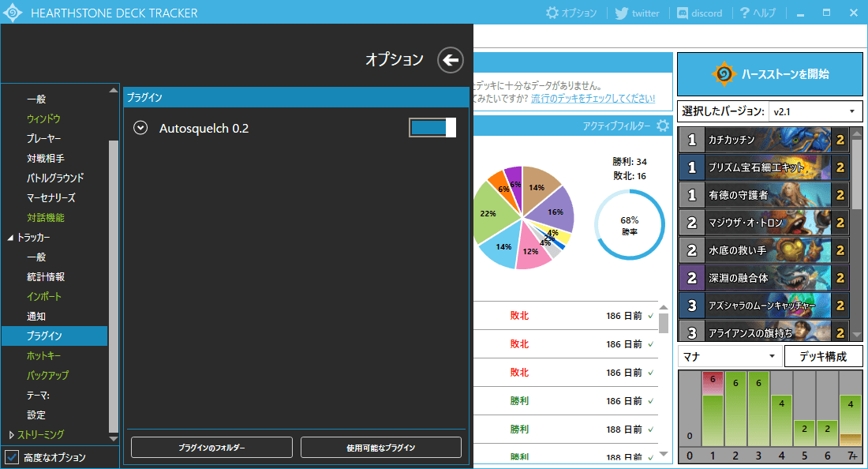Click the Autosquelch 0.2 plugin name

(x=204, y=129)
